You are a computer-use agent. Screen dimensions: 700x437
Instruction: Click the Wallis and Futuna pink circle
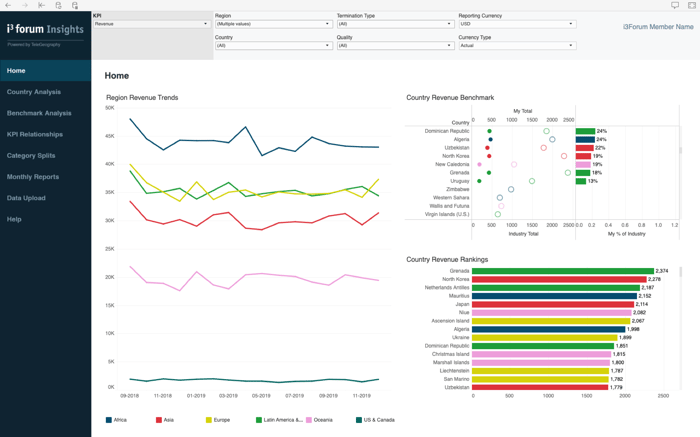pos(501,206)
